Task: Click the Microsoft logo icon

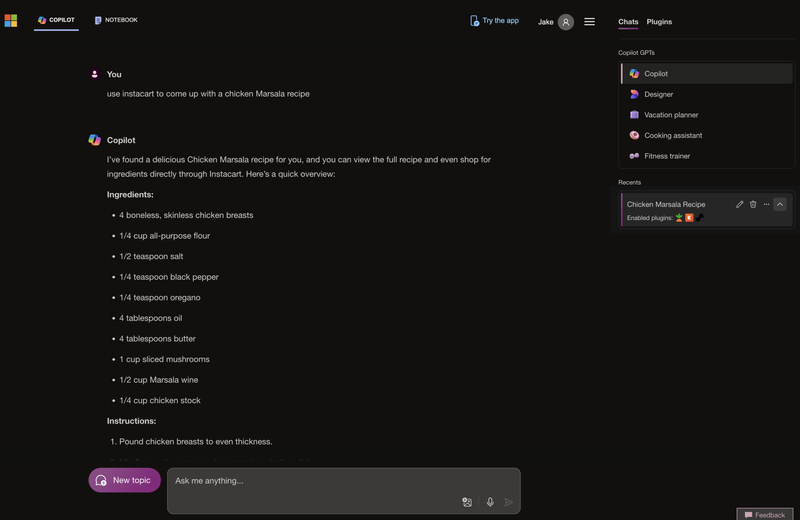Action: click(11, 20)
